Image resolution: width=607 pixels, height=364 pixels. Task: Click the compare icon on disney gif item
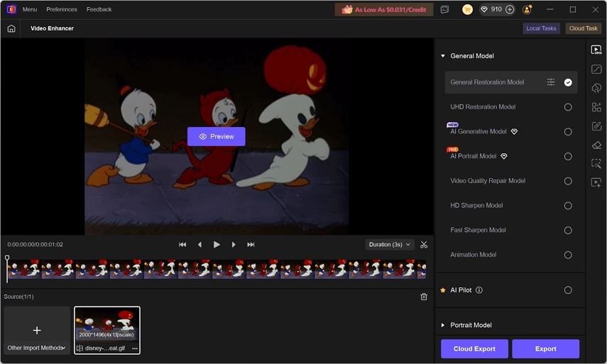[80, 348]
